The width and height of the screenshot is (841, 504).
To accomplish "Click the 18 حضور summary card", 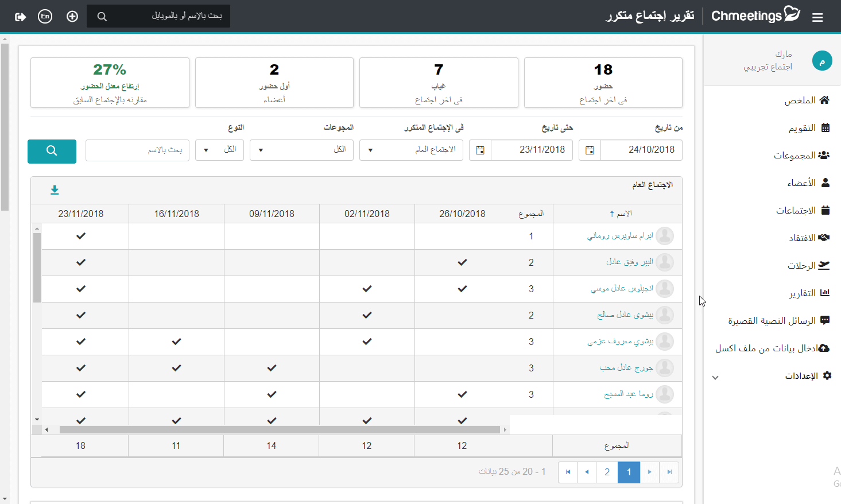I will [x=603, y=83].
